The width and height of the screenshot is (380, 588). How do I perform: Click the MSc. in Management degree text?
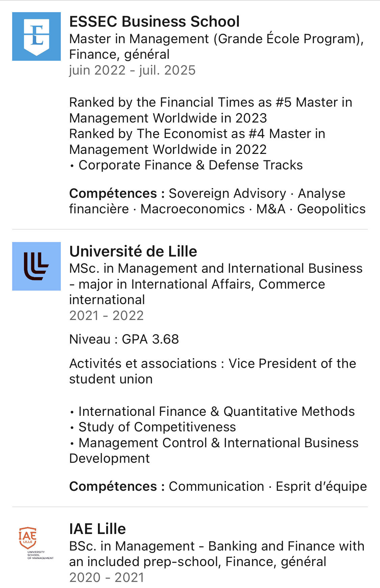pyautogui.click(x=216, y=284)
